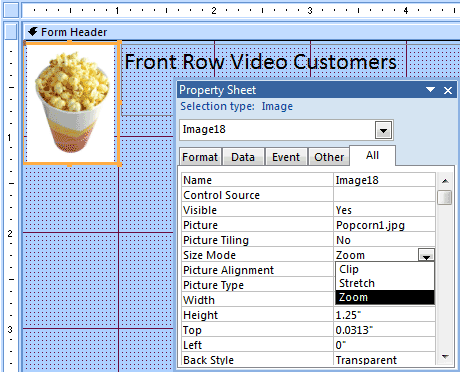Select the All tab
460x372 pixels.
pos(372,155)
